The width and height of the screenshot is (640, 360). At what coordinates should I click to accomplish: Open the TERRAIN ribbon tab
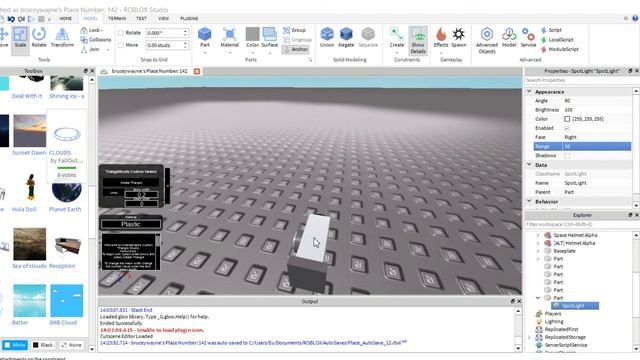click(117, 18)
